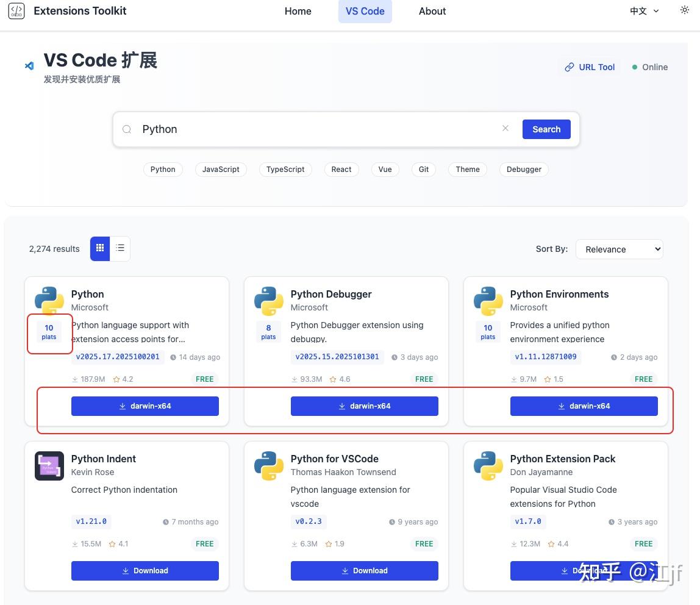Select the Theme quick tag
The image size is (700, 605).
coord(468,169)
